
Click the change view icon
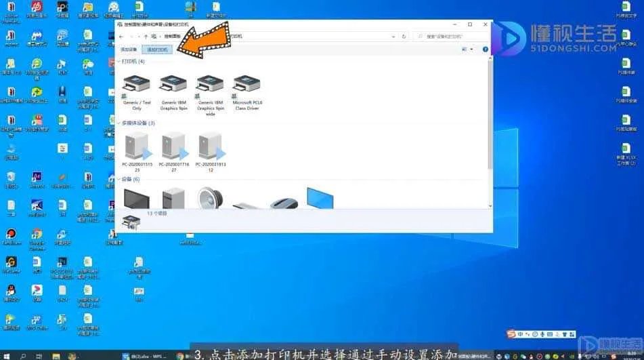(x=465, y=49)
